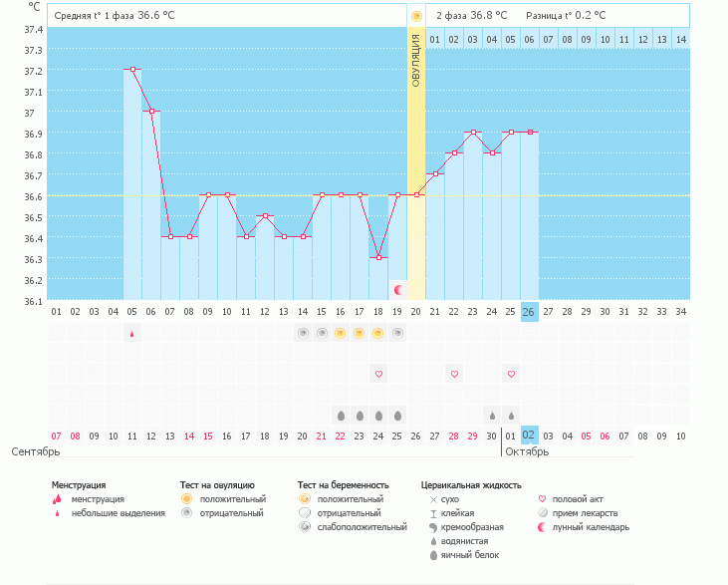Click egg-white fluid icon on day 18

[378, 416]
